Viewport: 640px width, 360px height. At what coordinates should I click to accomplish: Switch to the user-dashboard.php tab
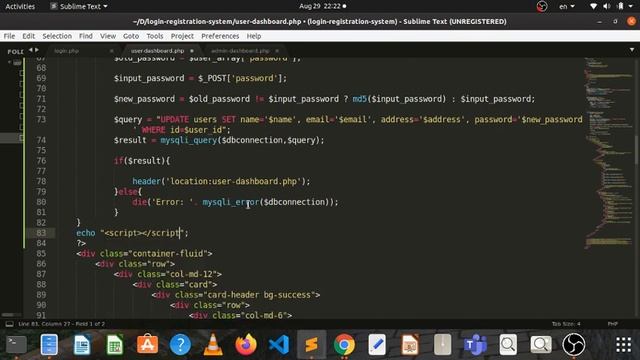tap(157, 51)
